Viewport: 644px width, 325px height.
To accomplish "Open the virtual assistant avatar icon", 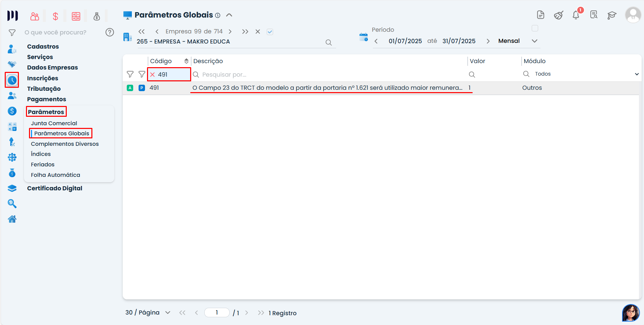I will click(631, 313).
